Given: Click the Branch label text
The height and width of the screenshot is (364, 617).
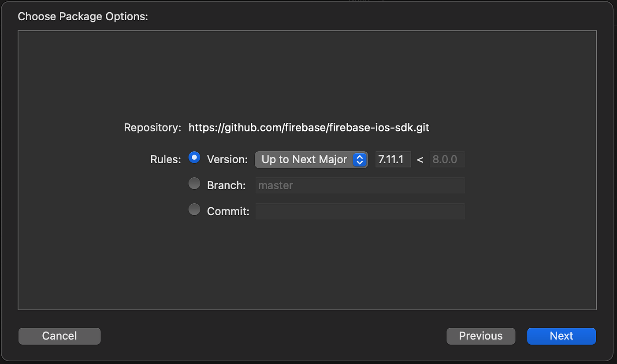Looking at the screenshot, I should coord(226,185).
